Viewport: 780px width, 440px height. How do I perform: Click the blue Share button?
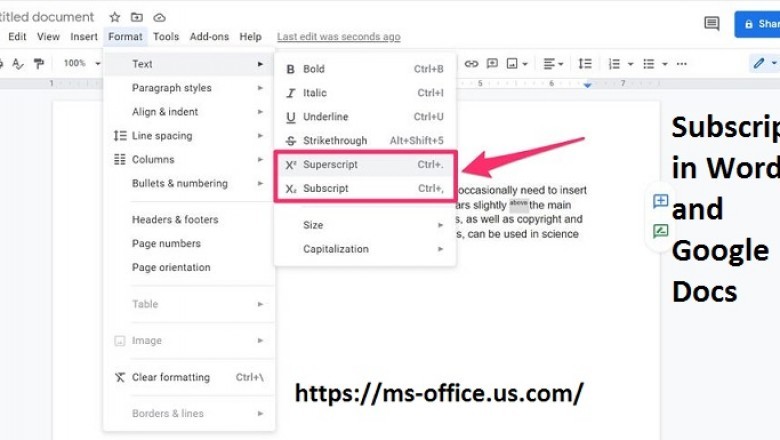757,24
